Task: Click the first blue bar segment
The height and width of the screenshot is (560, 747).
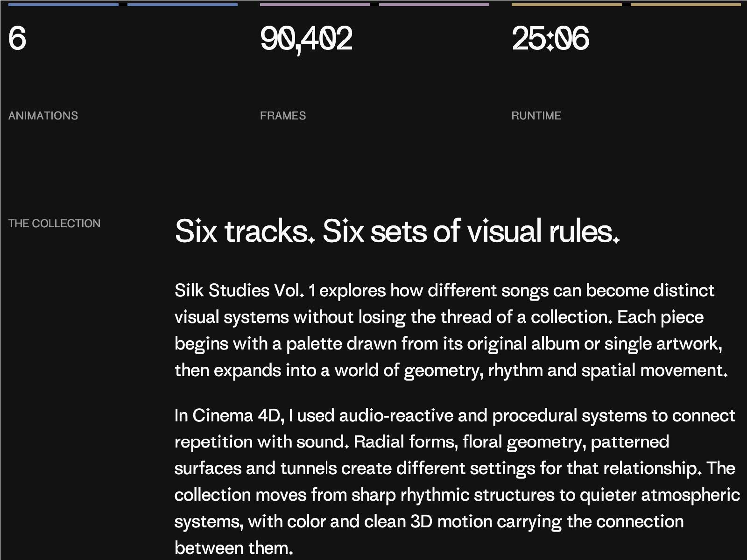Action: coord(63,5)
